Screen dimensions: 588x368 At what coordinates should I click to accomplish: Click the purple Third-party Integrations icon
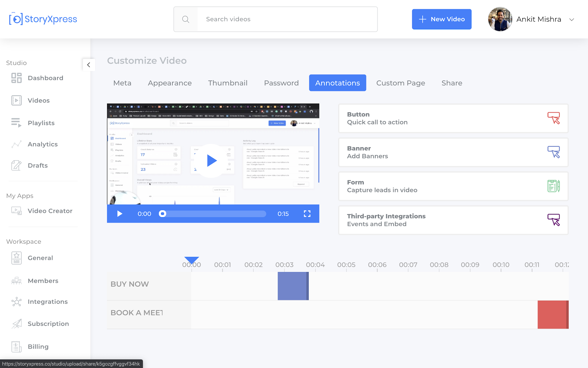click(554, 220)
